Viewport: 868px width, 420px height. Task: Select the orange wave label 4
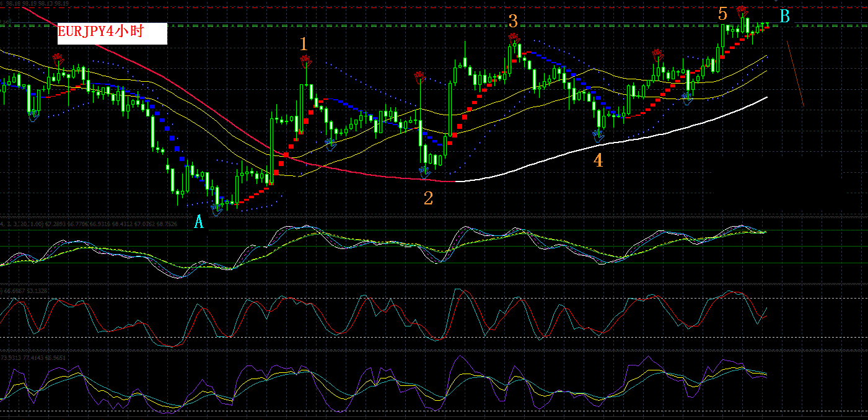click(598, 160)
